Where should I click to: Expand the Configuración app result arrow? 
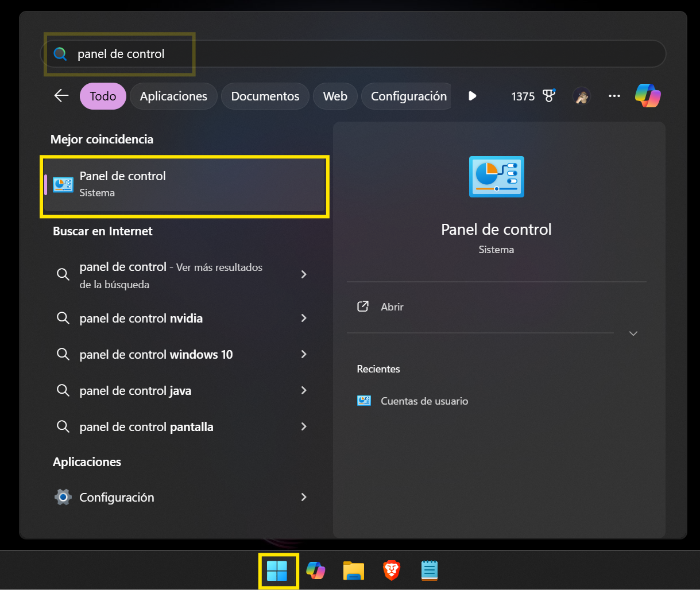coord(304,497)
